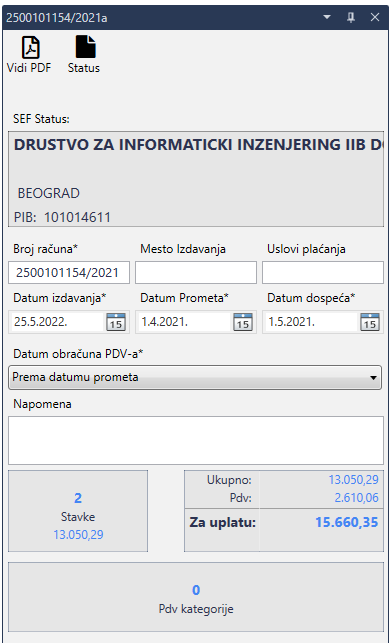This screenshot has height=643, width=391.
Task: Open the panel options dropdown arrow in title bar
Action: [327, 17]
